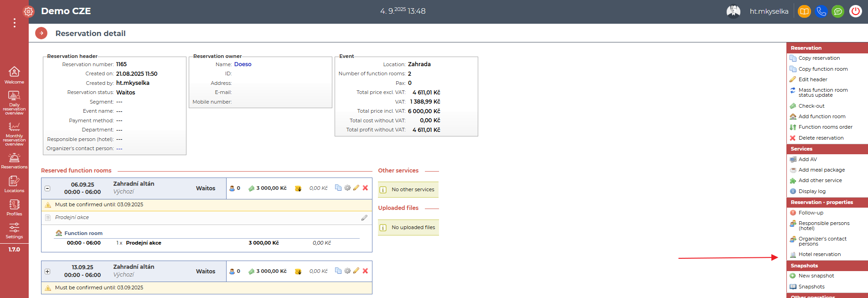Click Check-out in the Reservation panel
The image size is (868, 298).
pos(811,106)
